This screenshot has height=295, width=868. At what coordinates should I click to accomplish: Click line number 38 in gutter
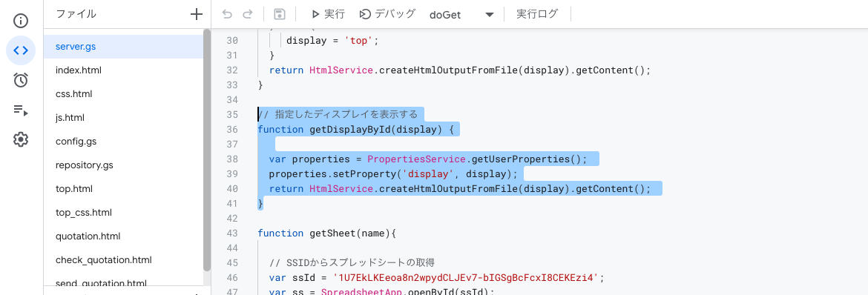232,159
